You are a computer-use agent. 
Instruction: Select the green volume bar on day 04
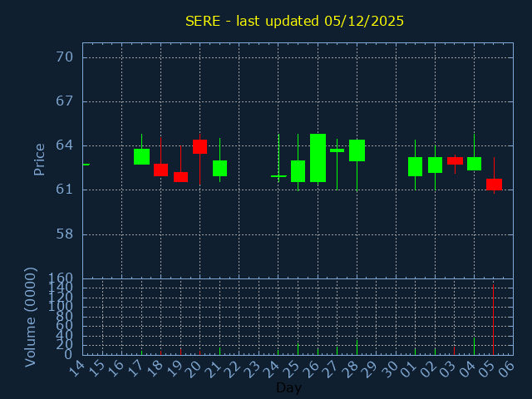coord(474,346)
